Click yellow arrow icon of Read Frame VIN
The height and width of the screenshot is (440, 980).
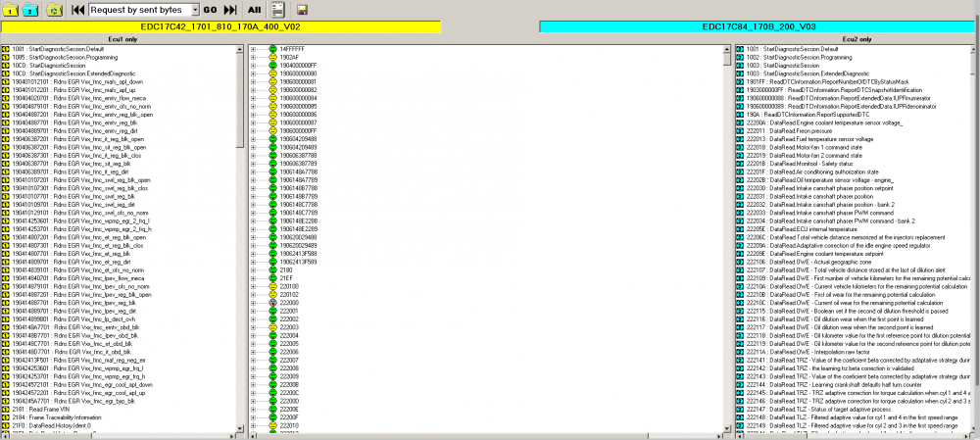tap(5, 410)
